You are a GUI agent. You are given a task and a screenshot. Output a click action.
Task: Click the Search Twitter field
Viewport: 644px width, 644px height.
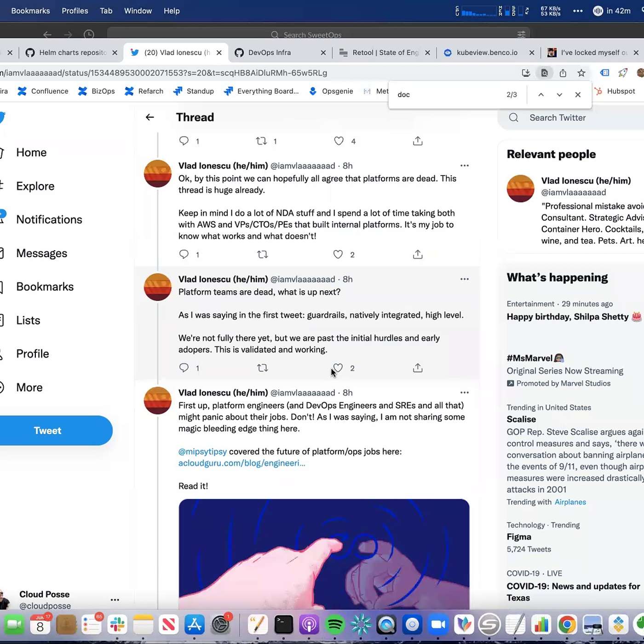[x=570, y=118]
